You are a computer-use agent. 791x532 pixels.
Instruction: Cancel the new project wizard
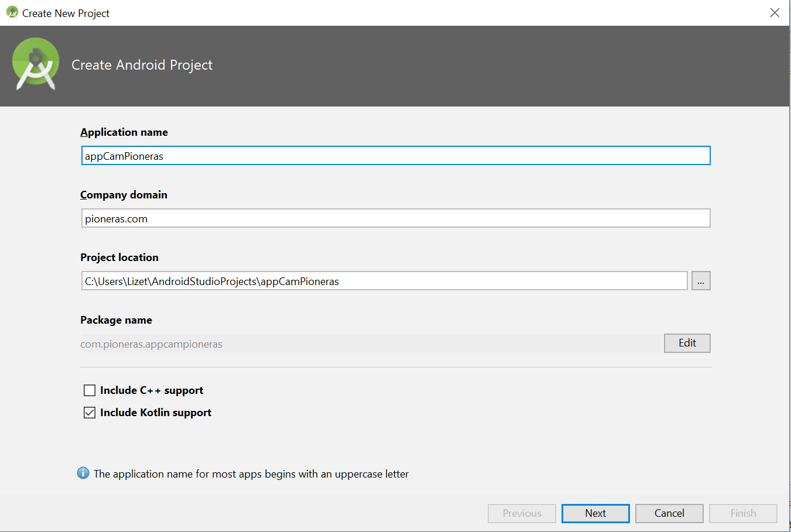pos(669,513)
